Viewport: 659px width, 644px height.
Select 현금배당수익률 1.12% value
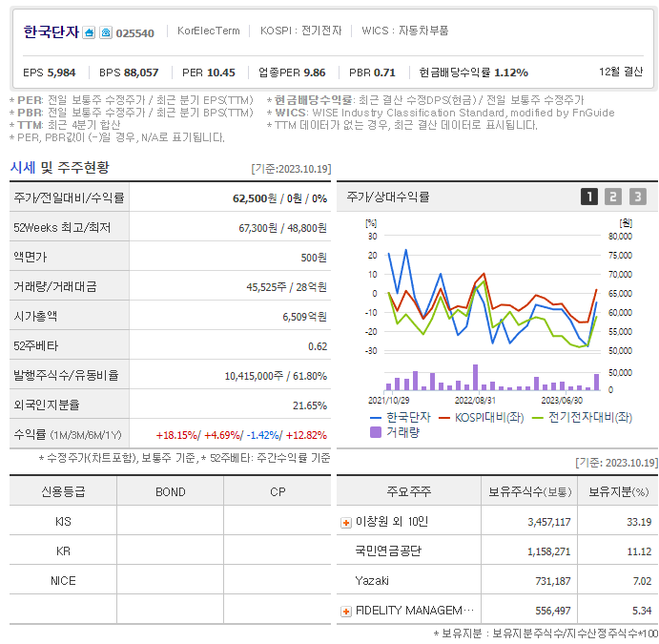[x=511, y=73]
